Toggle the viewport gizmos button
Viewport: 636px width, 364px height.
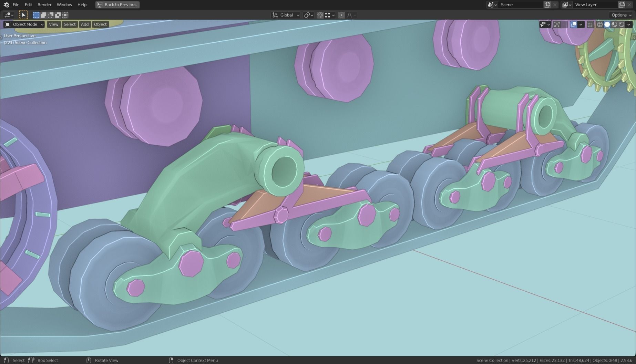click(557, 24)
